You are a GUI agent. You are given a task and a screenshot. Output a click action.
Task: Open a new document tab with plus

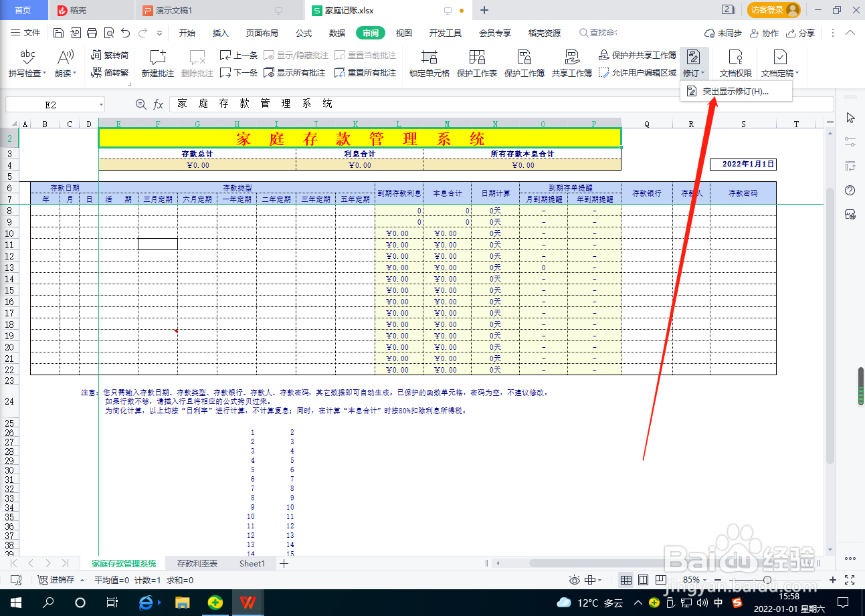coord(485,10)
